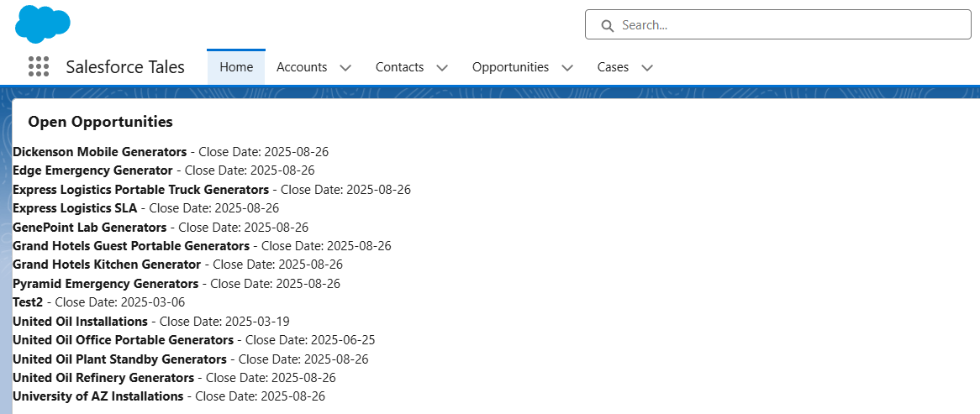
Task: Expand the Contacts dropdown chevron
Action: 442,67
